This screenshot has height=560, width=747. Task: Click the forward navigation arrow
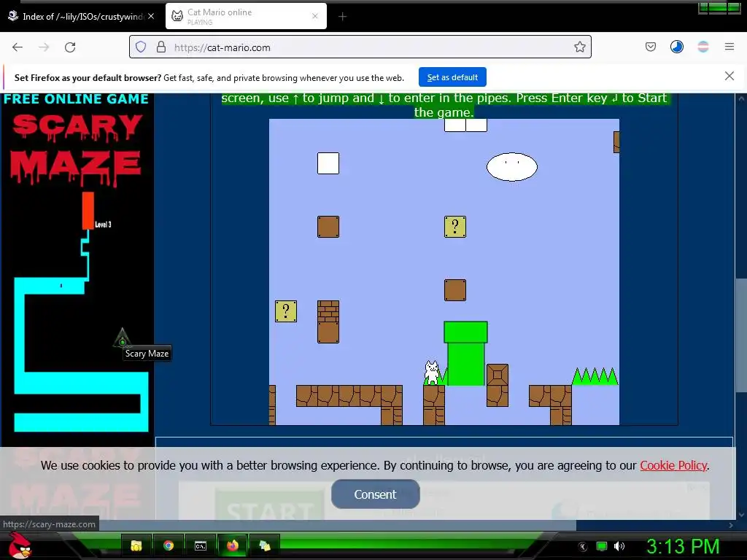click(44, 47)
